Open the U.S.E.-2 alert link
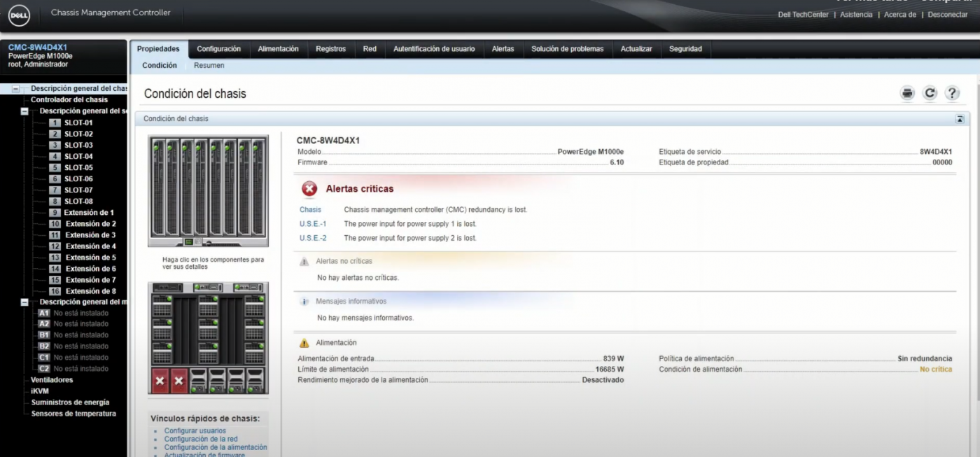The width and height of the screenshot is (980, 457). point(313,238)
